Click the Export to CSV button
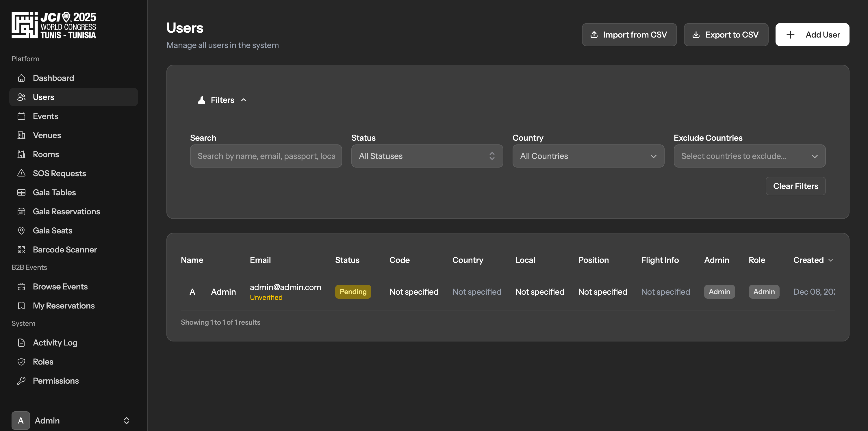The height and width of the screenshot is (431, 868). (x=726, y=35)
